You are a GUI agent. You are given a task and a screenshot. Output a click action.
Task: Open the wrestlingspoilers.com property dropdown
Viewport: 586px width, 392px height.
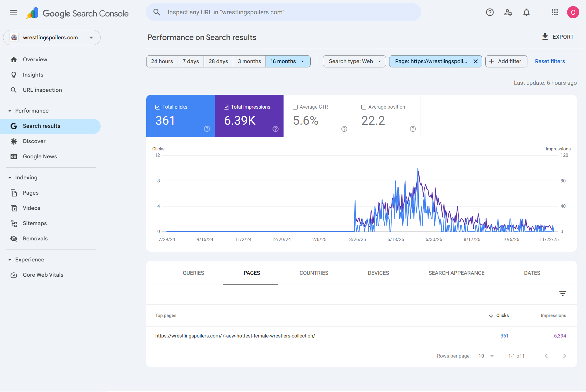(52, 38)
